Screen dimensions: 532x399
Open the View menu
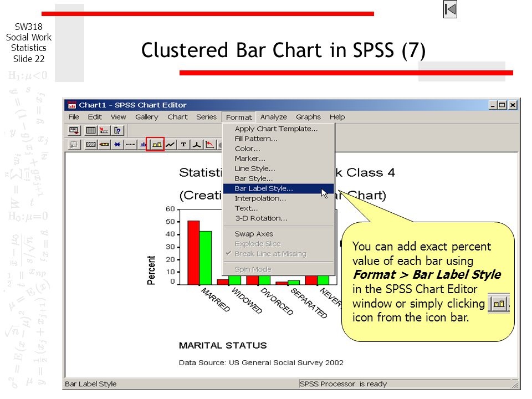pyautogui.click(x=118, y=117)
